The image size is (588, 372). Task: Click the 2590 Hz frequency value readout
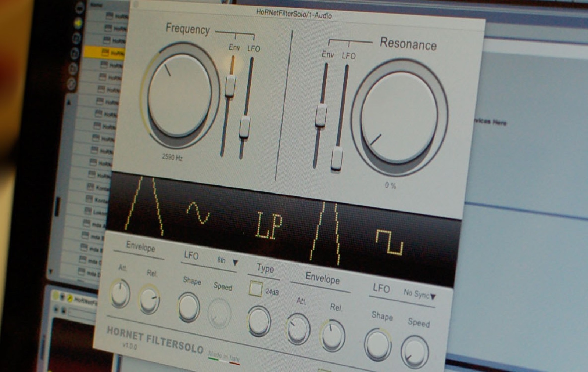point(172,157)
